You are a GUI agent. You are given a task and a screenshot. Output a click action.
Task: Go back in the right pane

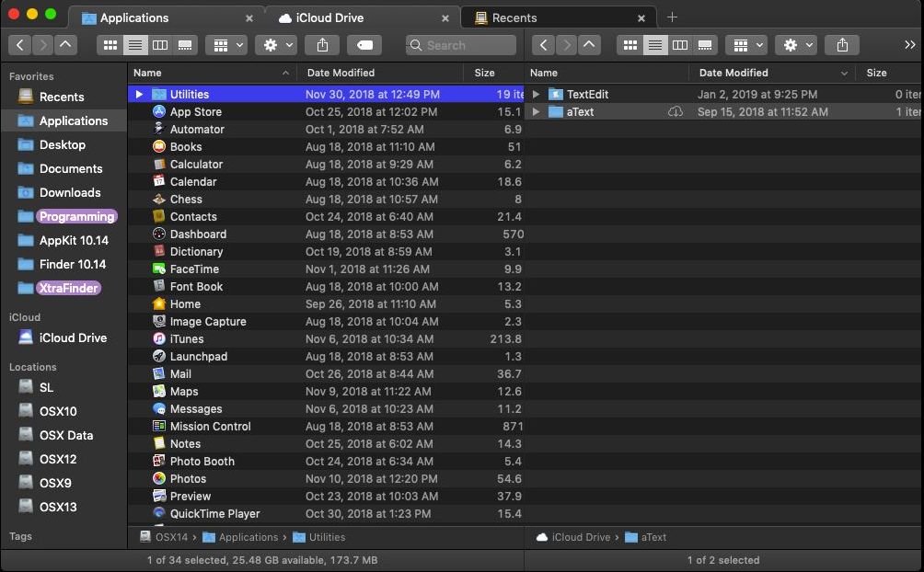pos(543,45)
